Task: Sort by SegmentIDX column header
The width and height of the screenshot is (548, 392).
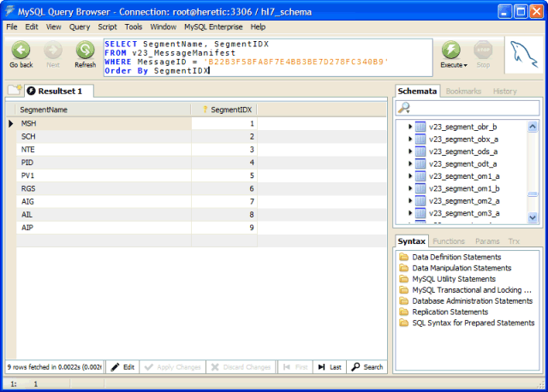Action: coord(224,110)
